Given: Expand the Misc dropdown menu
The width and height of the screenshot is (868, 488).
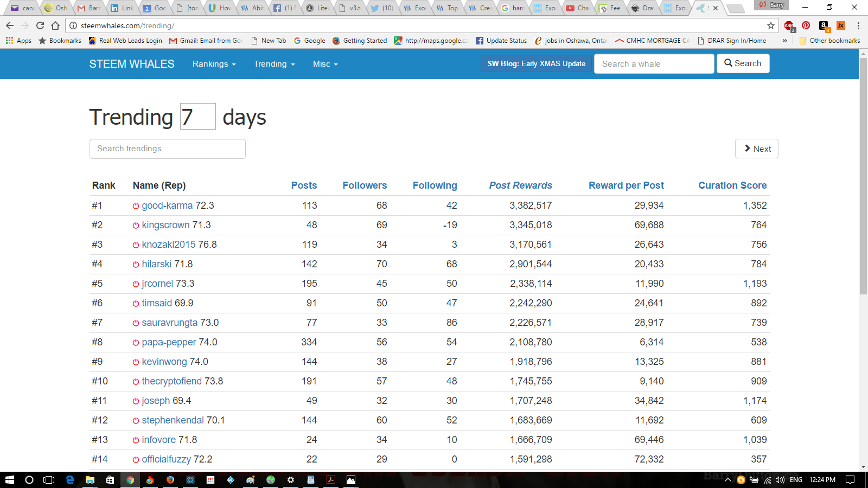Looking at the screenshot, I should point(325,64).
